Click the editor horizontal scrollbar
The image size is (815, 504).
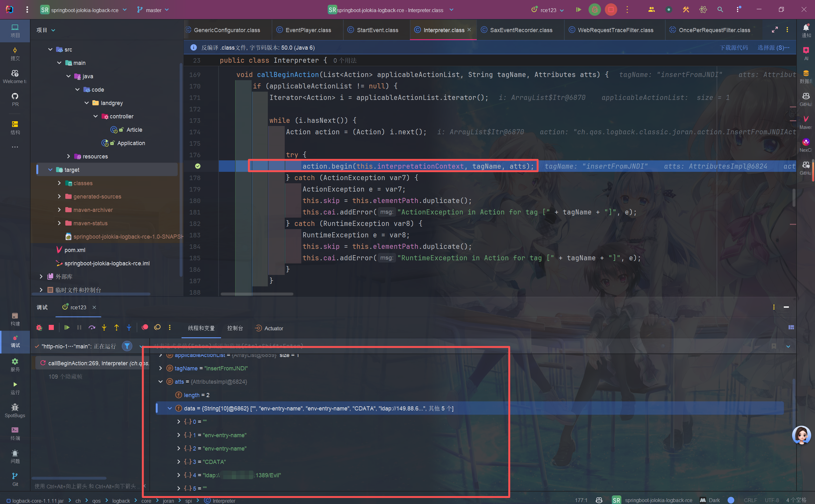257,294
